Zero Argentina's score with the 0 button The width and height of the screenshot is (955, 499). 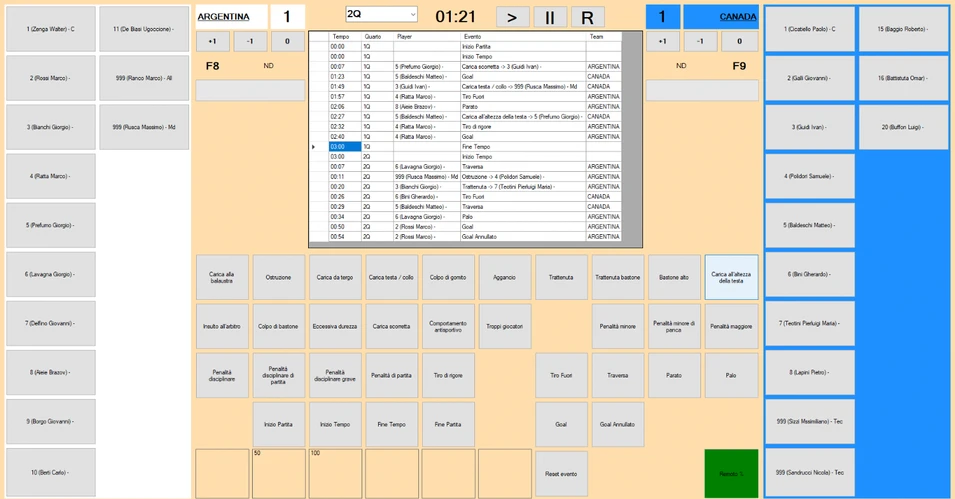pos(287,41)
